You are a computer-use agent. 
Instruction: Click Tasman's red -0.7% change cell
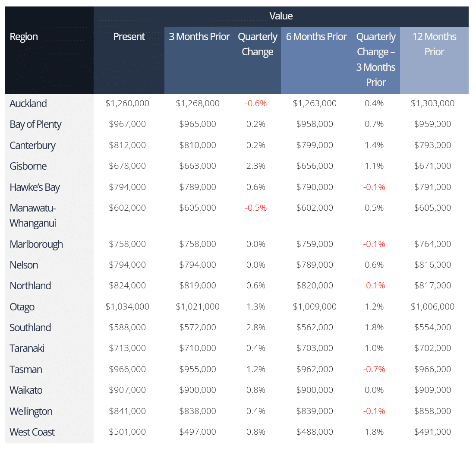374,370
